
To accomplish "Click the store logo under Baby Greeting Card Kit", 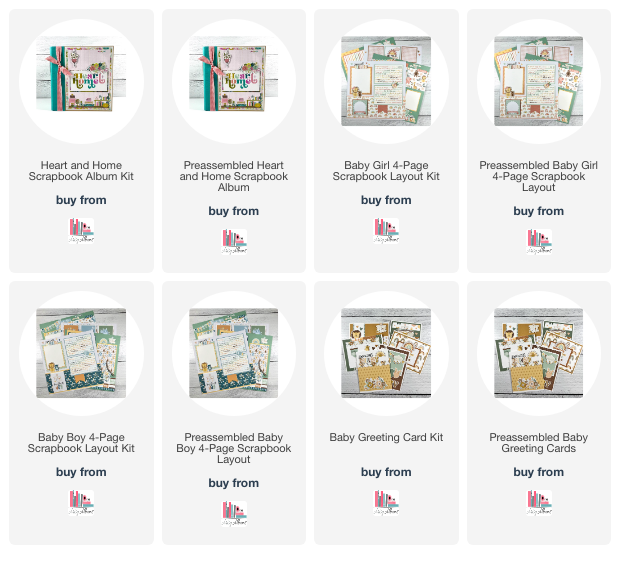I will 386,503.
